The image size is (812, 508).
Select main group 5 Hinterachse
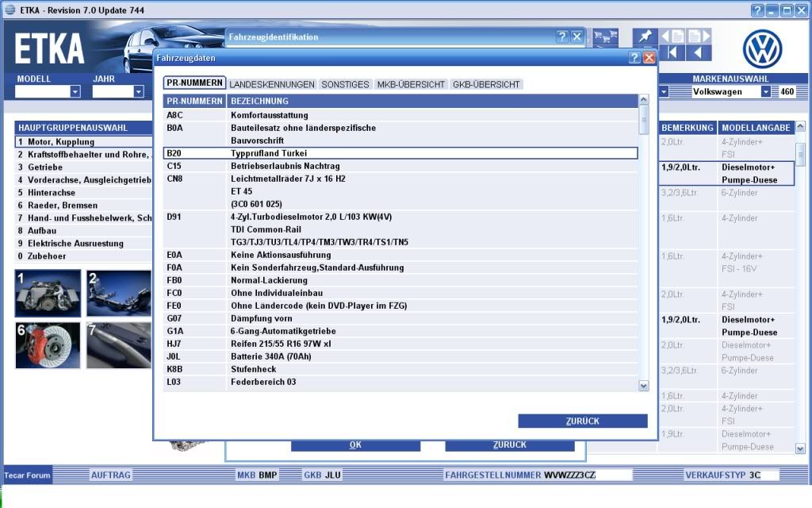[x=83, y=192]
